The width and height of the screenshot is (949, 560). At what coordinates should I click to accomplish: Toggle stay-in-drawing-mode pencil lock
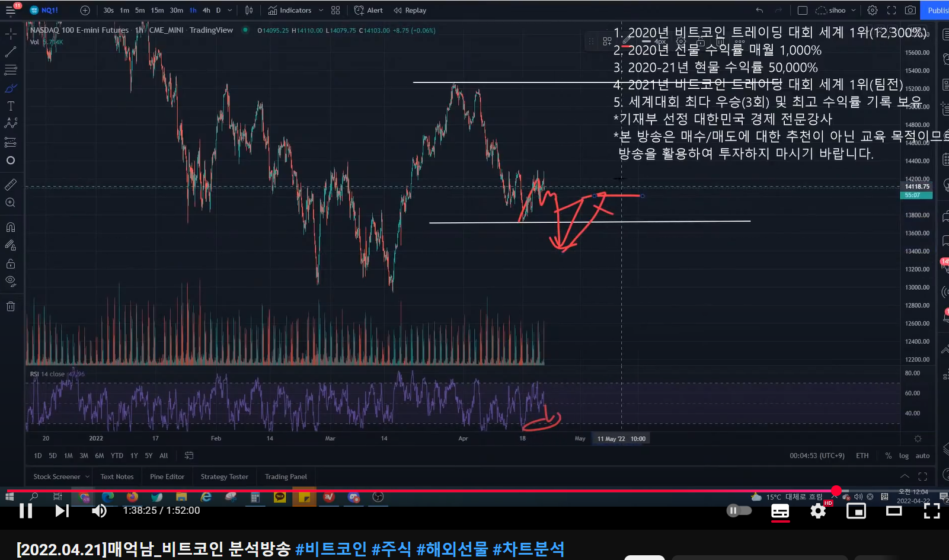pyautogui.click(x=11, y=245)
